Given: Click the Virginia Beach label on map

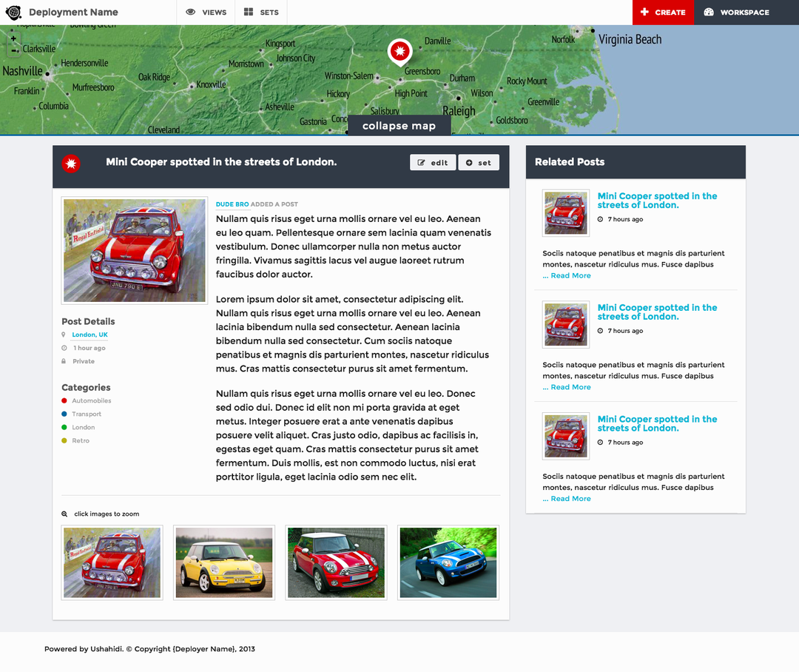Looking at the screenshot, I should pyautogui.click(x=630, y=39).
